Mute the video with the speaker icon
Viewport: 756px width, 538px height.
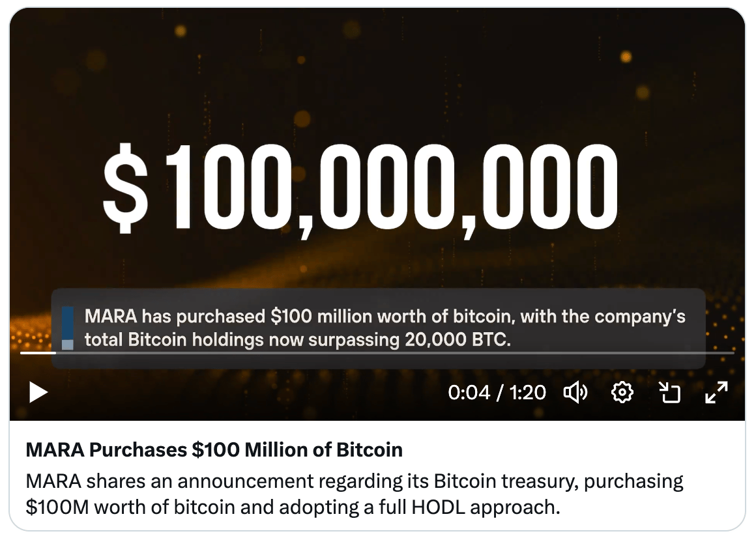tap(575, 393)
